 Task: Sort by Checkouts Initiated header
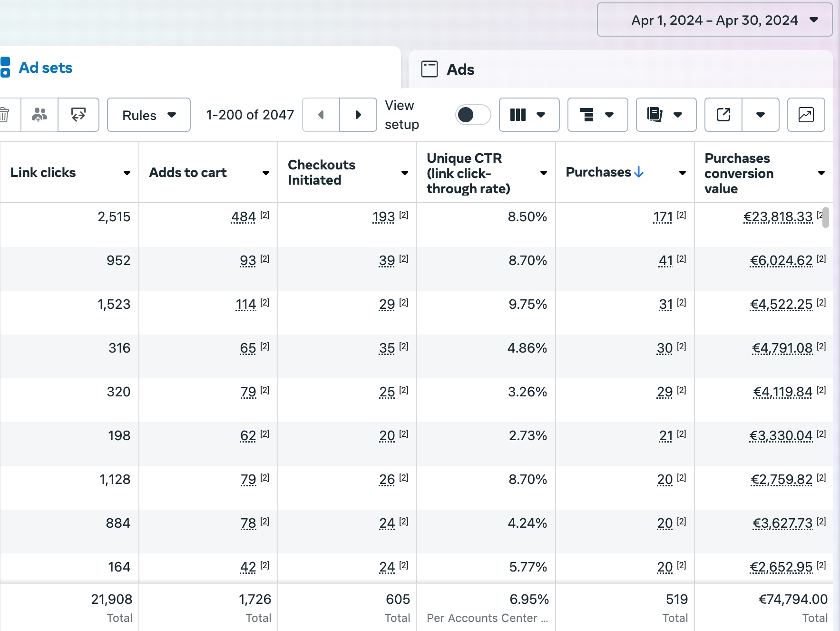click(322, 172)
